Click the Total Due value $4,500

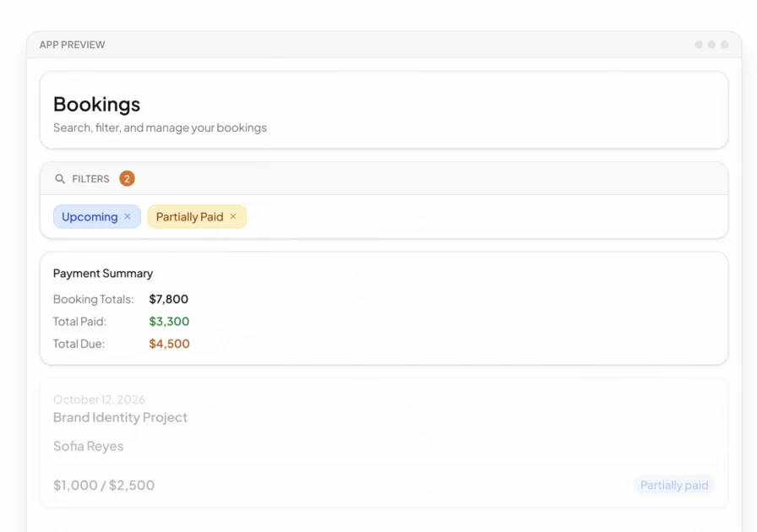point(170,344)
